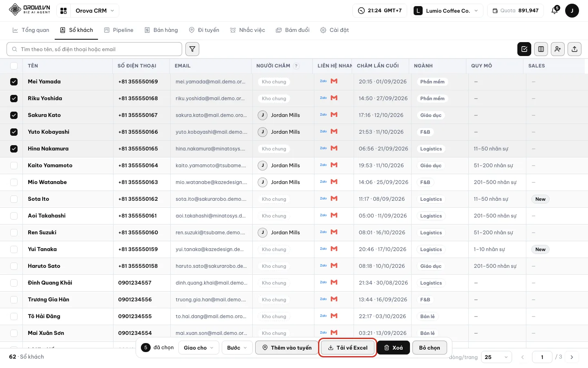
Task: Open Lumio Coffee Co. workspace dropdown
Action: pos(447,11)
